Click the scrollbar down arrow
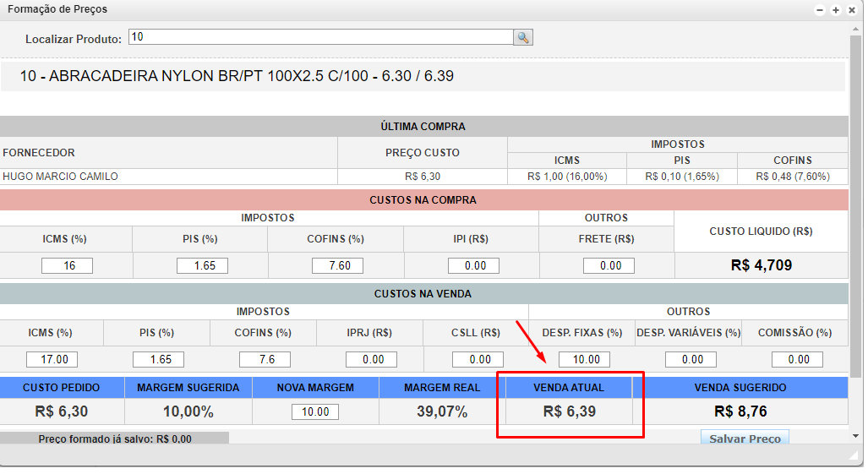Screen dimensions: 868x474 [x=856, y=436]
